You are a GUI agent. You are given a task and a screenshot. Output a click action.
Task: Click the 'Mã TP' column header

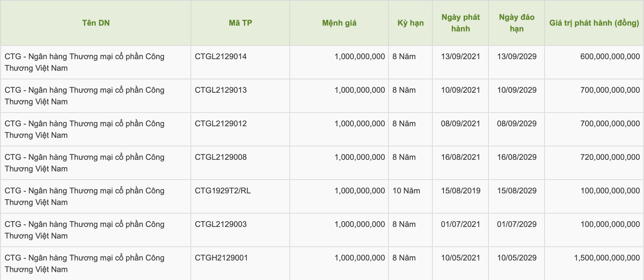click(240, 23)
